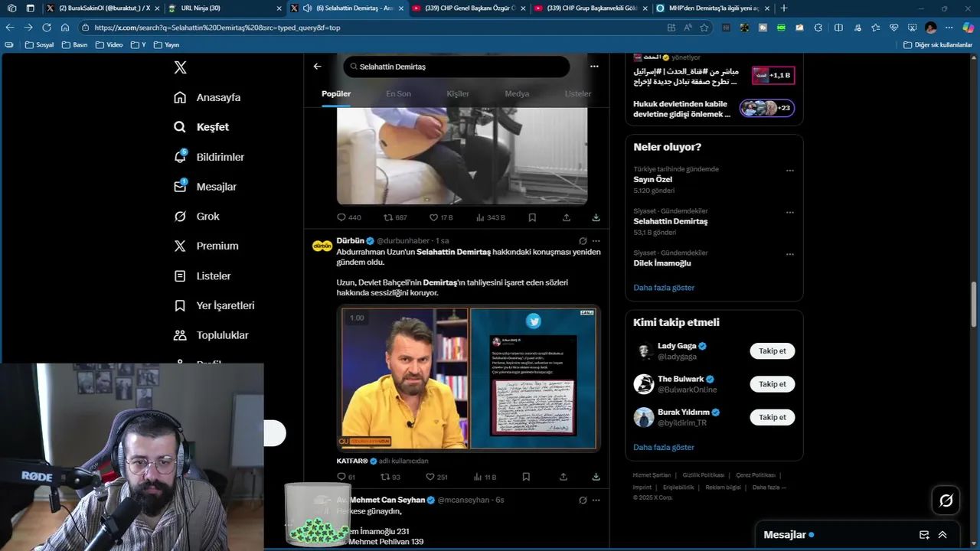Open Mesajlar in the left sidebar
Screen dimensions: 980x551
(205, 187)
